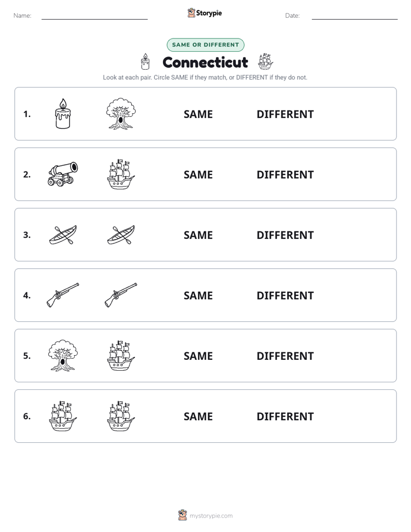Choose DIFFERENT for pair 5
This screenshot has width=411, height=532.
(285, 356)
